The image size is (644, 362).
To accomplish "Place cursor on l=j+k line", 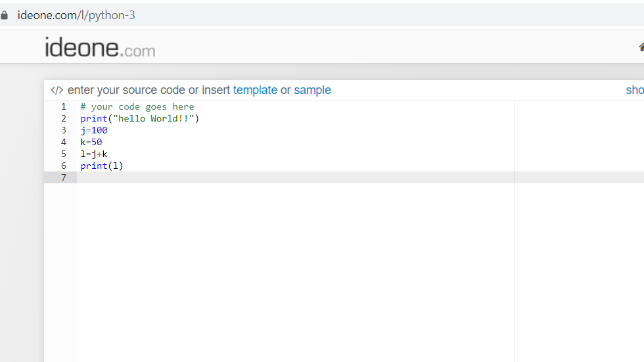I will [94, 154].
